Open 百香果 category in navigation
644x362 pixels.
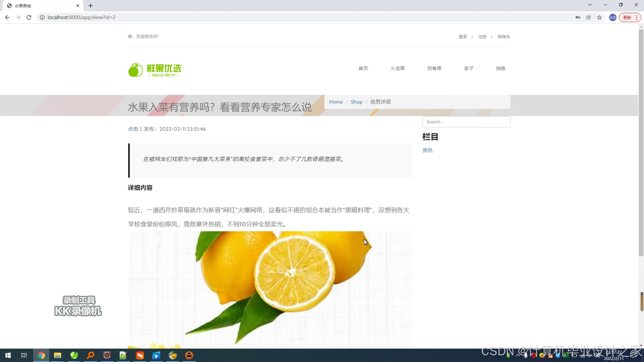[434, 68]
